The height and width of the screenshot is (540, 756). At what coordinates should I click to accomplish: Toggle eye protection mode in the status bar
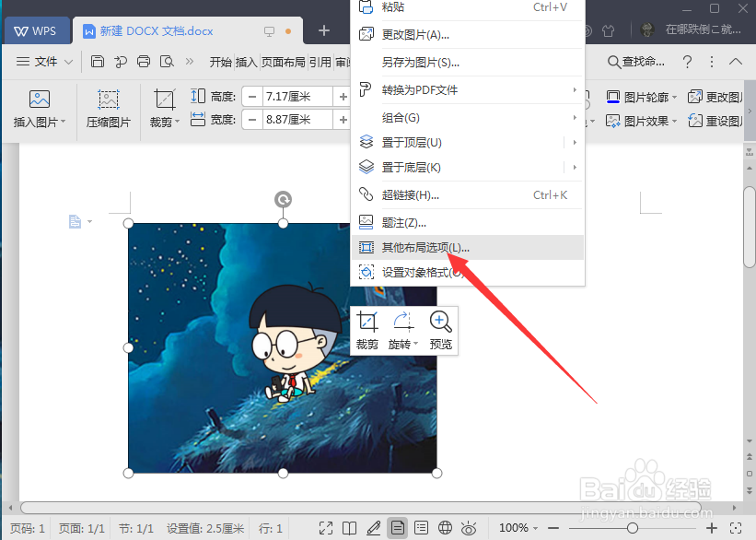469,528
